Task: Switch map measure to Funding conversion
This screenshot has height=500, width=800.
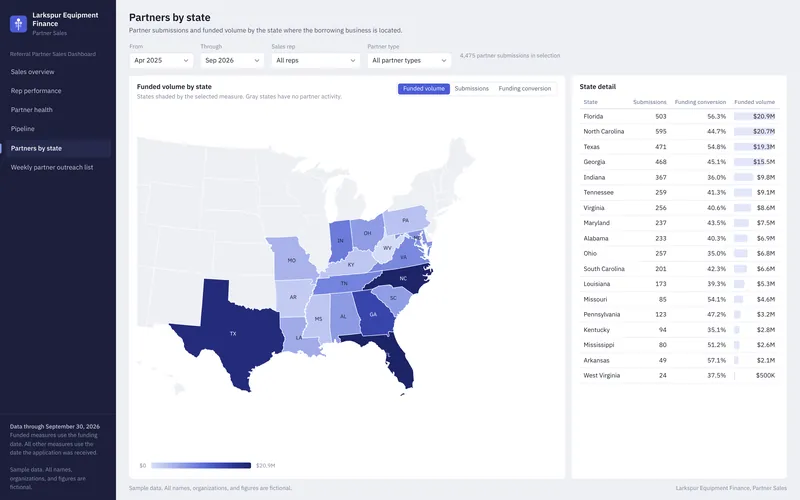Action: pos(524,89)
